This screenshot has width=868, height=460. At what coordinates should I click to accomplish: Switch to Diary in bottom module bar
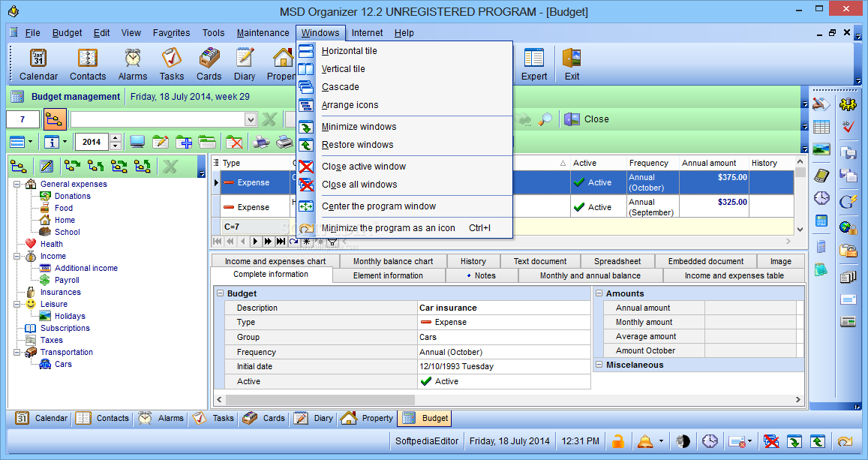point(314,419)
